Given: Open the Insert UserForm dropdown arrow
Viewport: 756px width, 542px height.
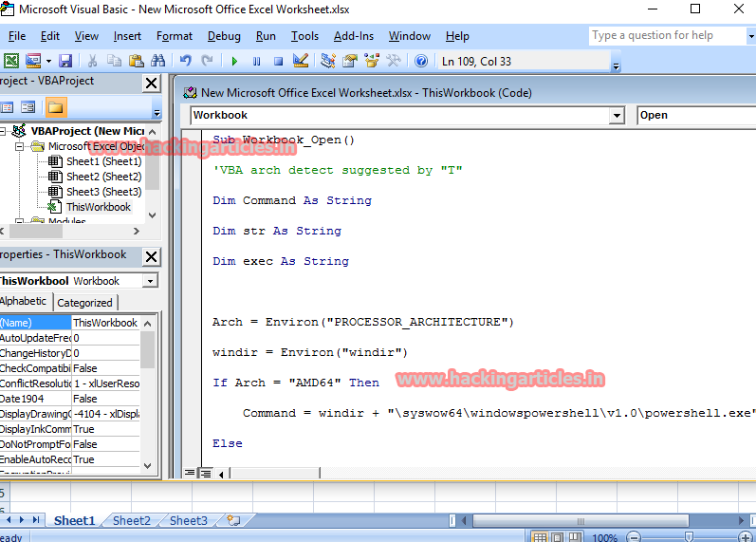Looking at the screenshot, I should click(48, 62).
